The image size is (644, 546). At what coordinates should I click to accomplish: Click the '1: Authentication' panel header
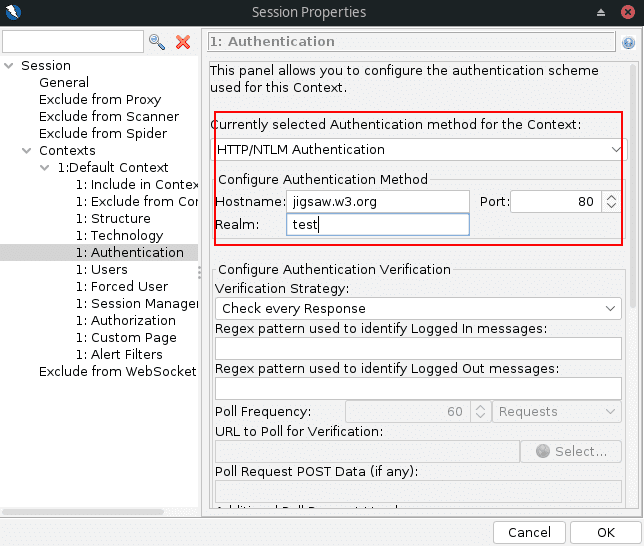[x=412, y=42]
